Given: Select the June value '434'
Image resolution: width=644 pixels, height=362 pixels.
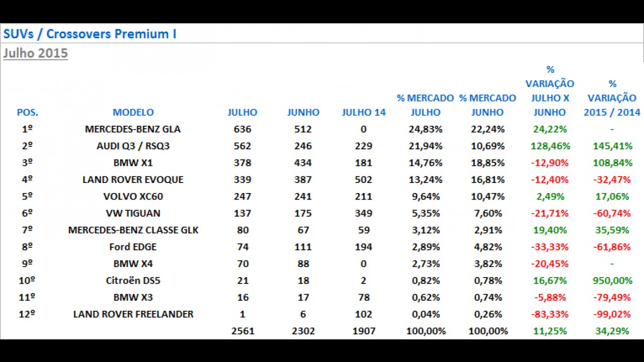Looking at the screenshot, I should tap(303, 163).
